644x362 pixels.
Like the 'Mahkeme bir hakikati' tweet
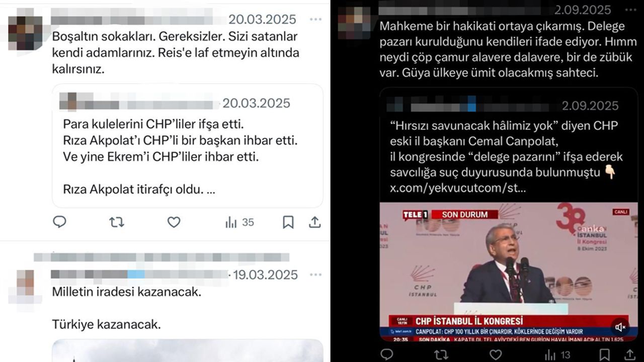[x=495, y=355]
